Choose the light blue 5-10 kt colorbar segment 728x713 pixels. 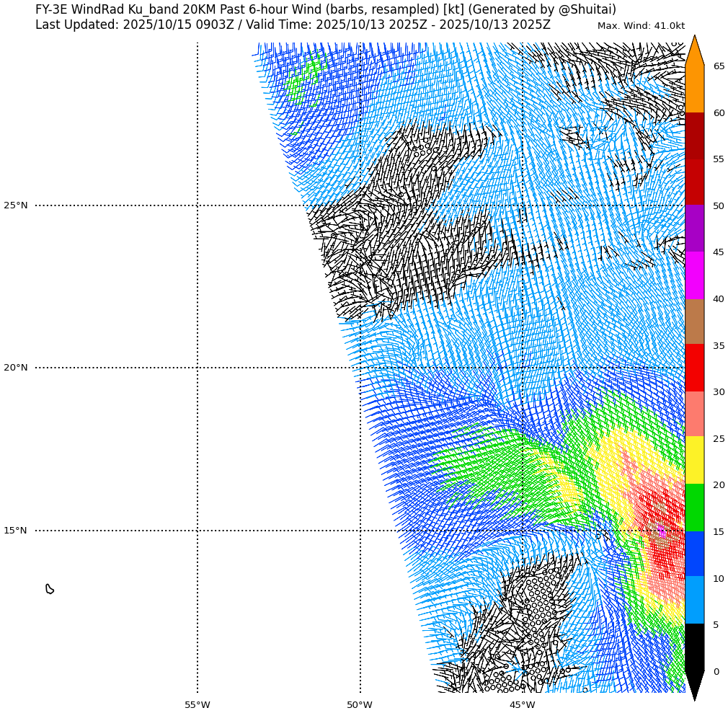tap(694, 601)
